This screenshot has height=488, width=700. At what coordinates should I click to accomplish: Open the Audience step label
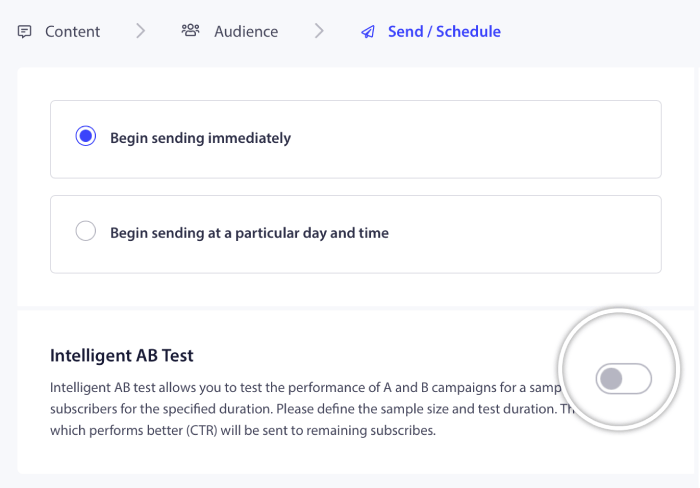coord(247,31)
